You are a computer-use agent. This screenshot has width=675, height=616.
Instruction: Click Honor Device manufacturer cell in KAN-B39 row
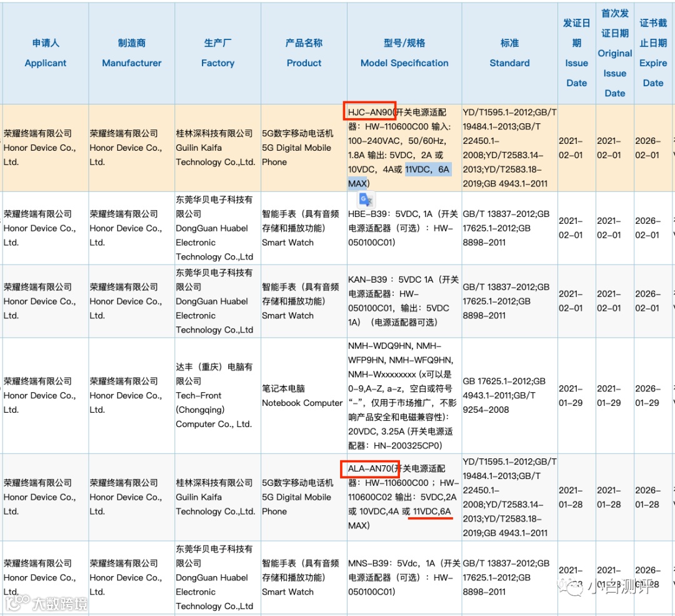tap(132, 301)
